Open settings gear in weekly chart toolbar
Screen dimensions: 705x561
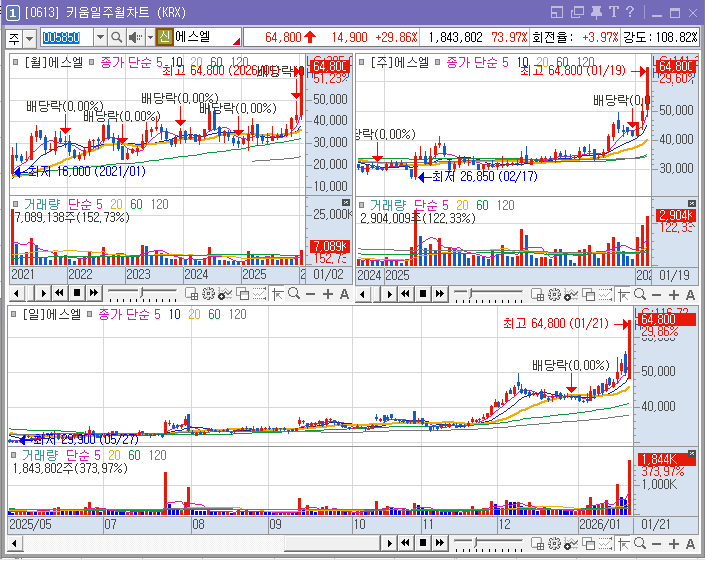point(554,295)
